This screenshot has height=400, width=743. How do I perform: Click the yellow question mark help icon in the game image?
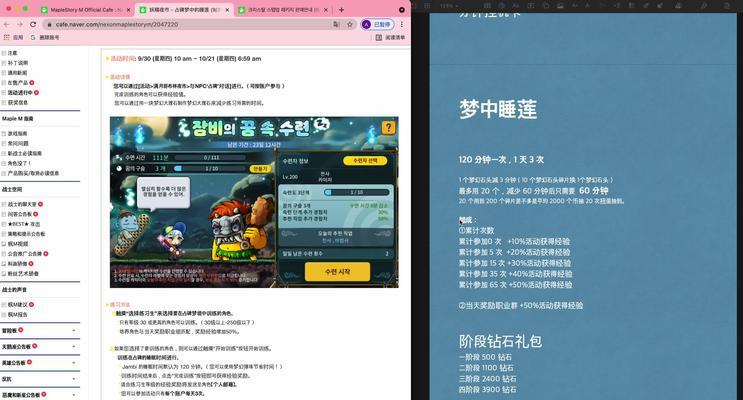(x=389, y=127)
